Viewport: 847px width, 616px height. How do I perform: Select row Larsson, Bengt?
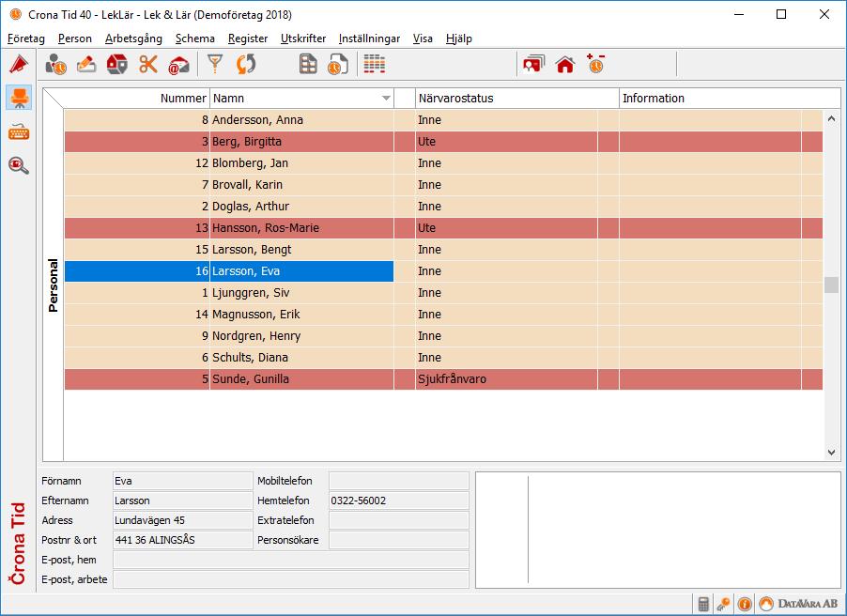pyautogui.click(x=443, y=250)
